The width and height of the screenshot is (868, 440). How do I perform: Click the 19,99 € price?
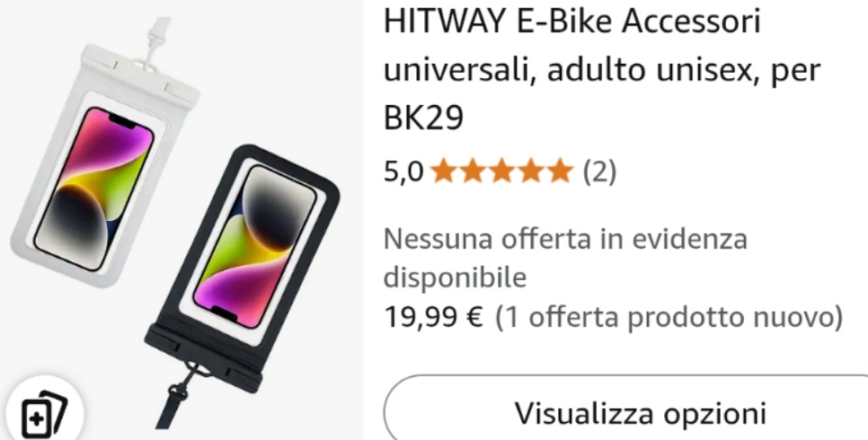(x=433, y=317)
